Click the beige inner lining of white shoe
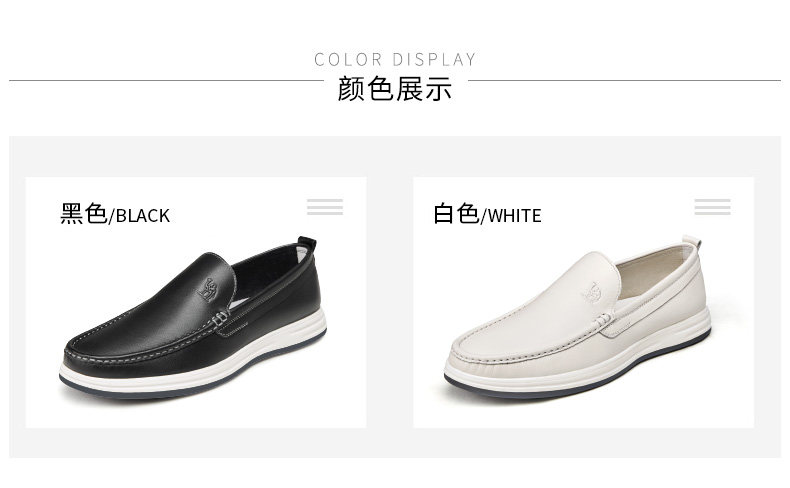 pyautogui.click(x=650, y=274)
